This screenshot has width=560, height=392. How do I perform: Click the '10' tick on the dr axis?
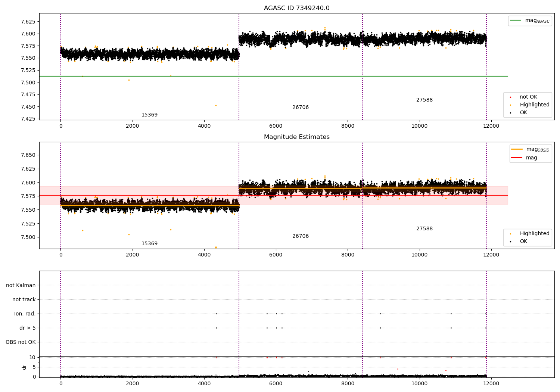(32, 358)
